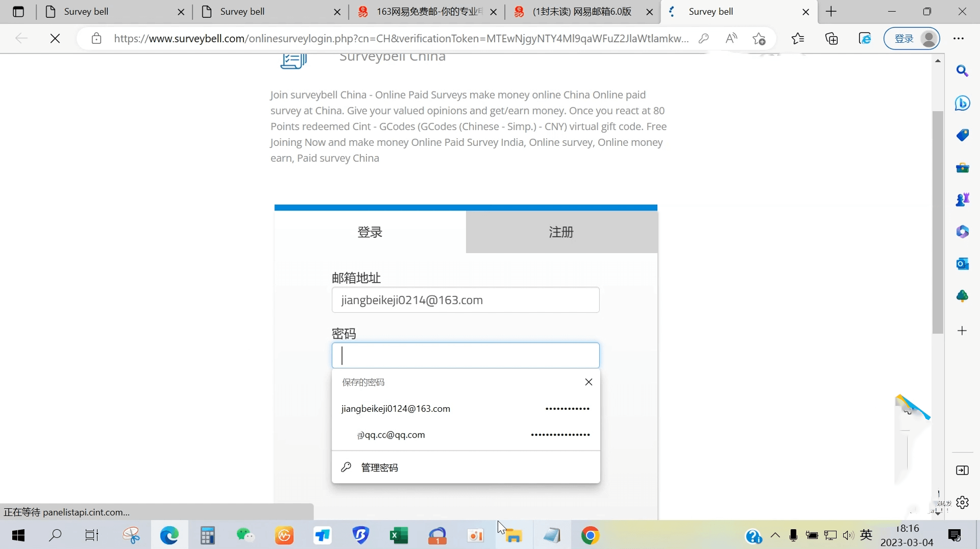Open sidebar Search icon
The height and width of the screenshot is (549, 980).
[962, 71]
